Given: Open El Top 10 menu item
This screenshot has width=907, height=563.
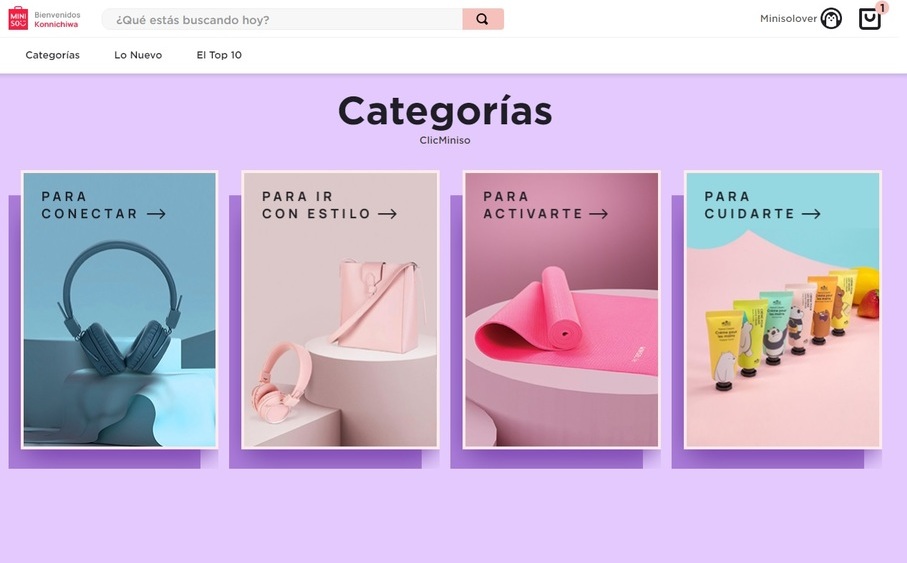Looking at the screenshot, I should pyautogui.click(x=219, y=55).
